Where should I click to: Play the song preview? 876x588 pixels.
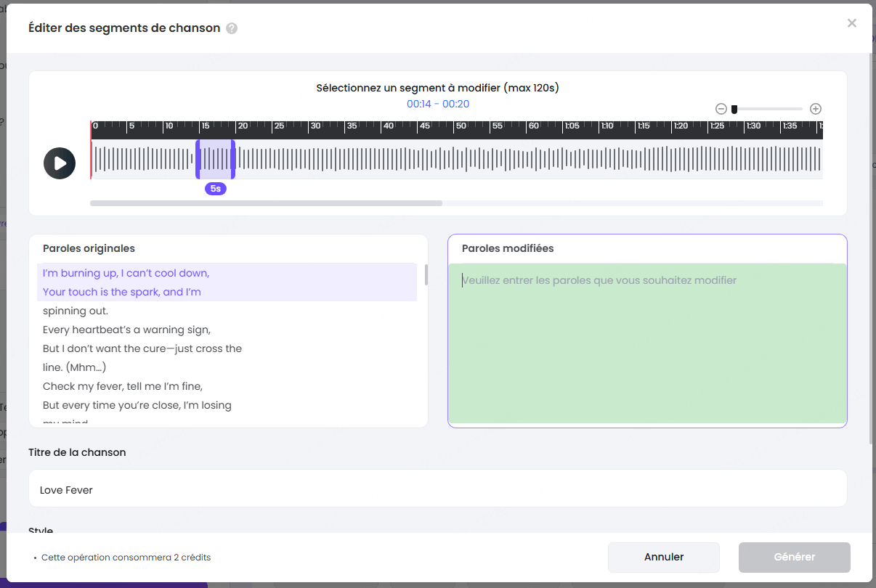[x=60, y=163]
